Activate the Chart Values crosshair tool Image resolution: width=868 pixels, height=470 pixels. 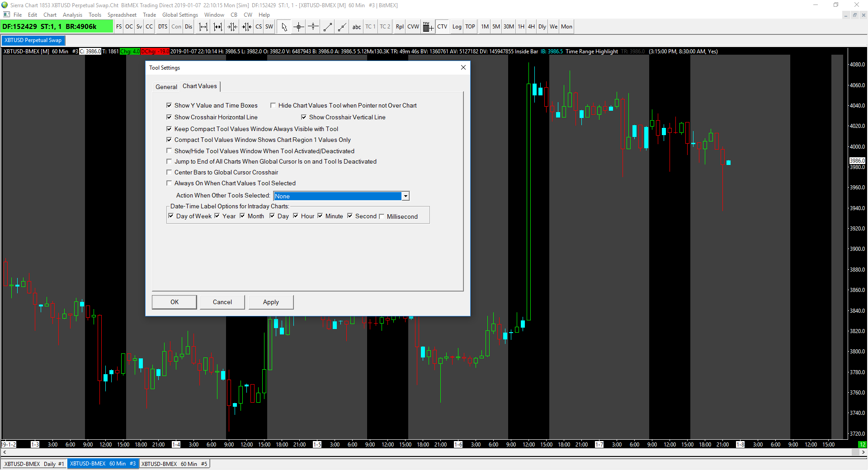298,27
